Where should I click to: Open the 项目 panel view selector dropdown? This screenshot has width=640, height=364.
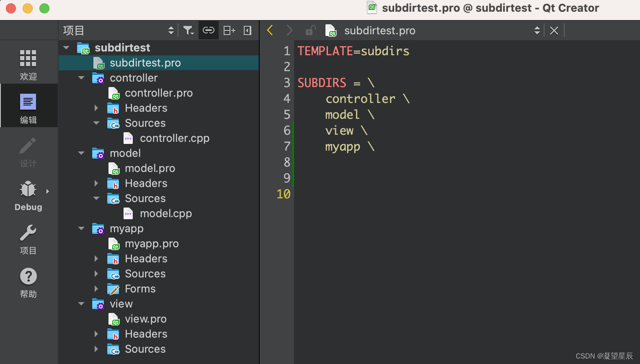click(x=171, y=30)
